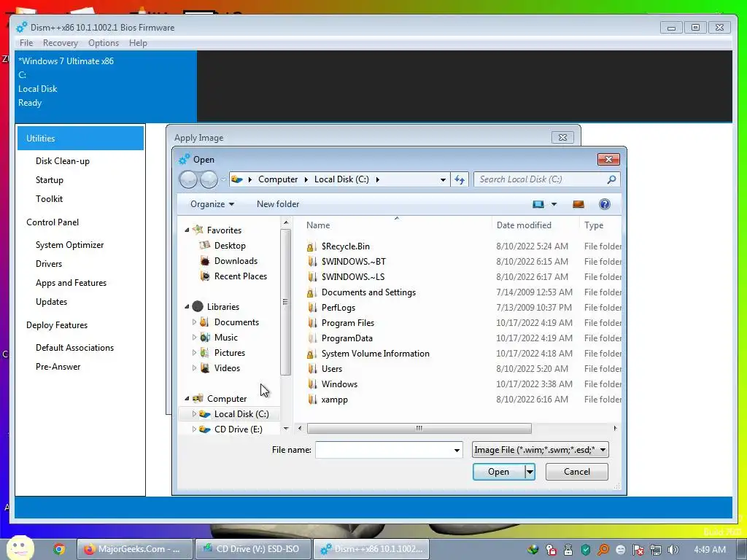Expand the Documents library node
747x560 pixels.
[x=194, y=322]
